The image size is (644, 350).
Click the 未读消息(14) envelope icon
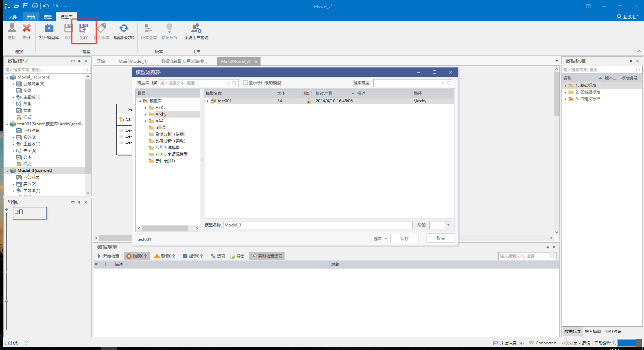pyautogui.click(x=496, y=343)
